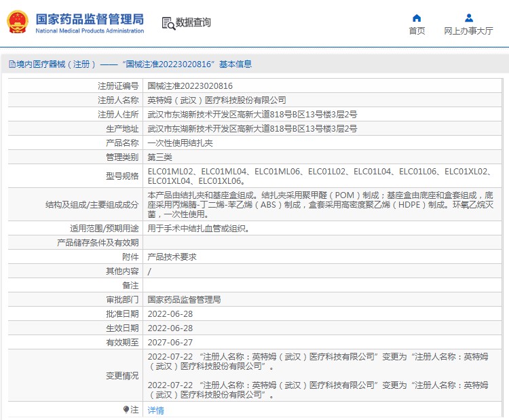The image size is (509, 420).
Task: Click the National Medical Products Administration English subtitle
Action: pos(90,31)
